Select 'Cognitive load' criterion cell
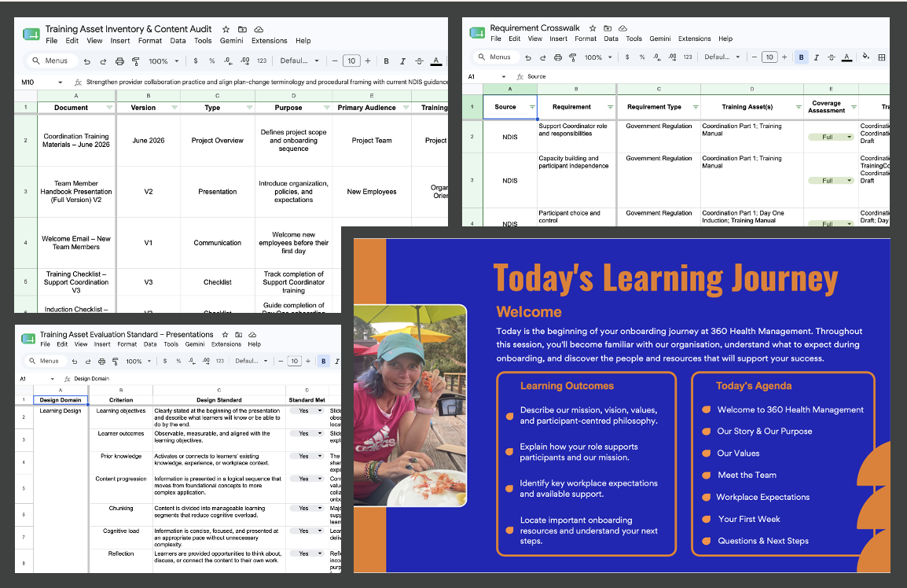This screenshot has height=588, width=907. click(121, 536)
